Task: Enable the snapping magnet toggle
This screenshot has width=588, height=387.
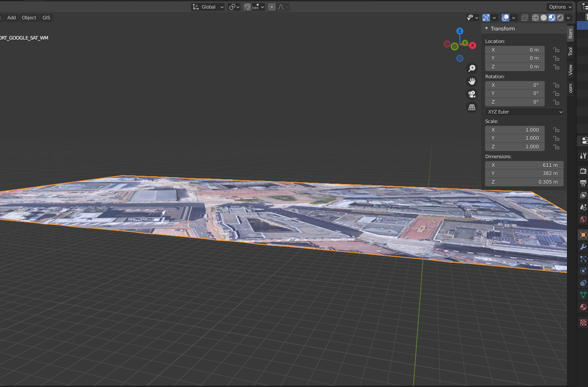Action: click(247, 6)
